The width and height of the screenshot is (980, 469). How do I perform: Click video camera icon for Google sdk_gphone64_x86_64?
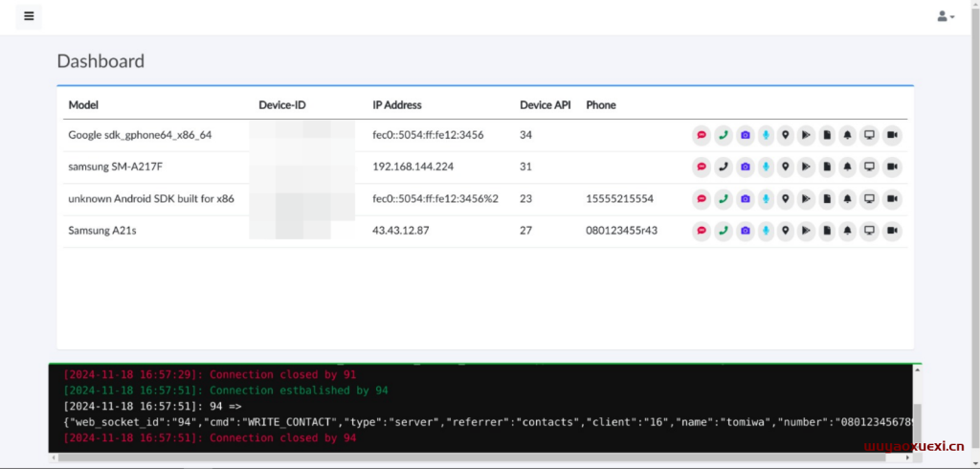pos(892,135)
